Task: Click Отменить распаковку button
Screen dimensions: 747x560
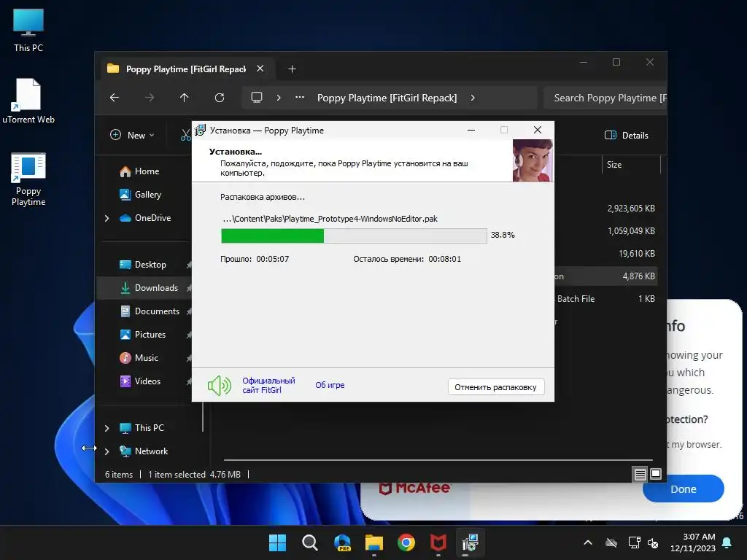Action: (495, 387)
